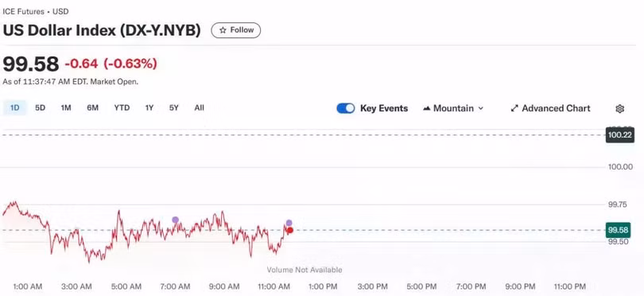
Task: Follow the US Dollar Index
Action: point(236,30)
